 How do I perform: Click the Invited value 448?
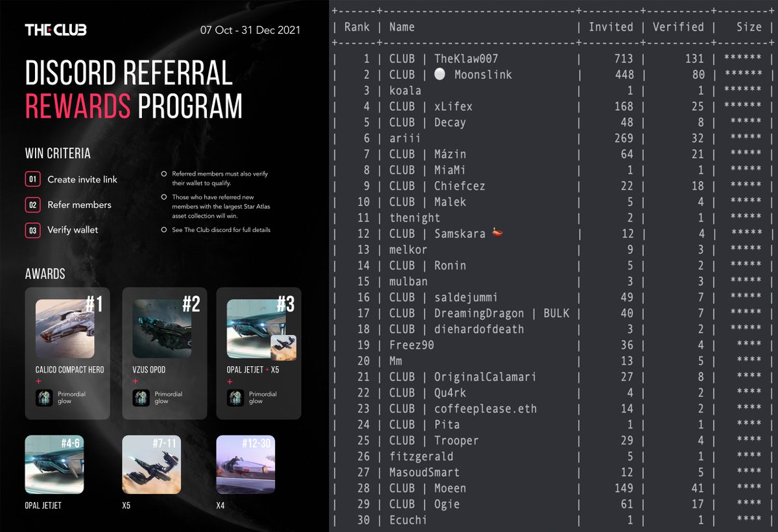pos(623,75)
